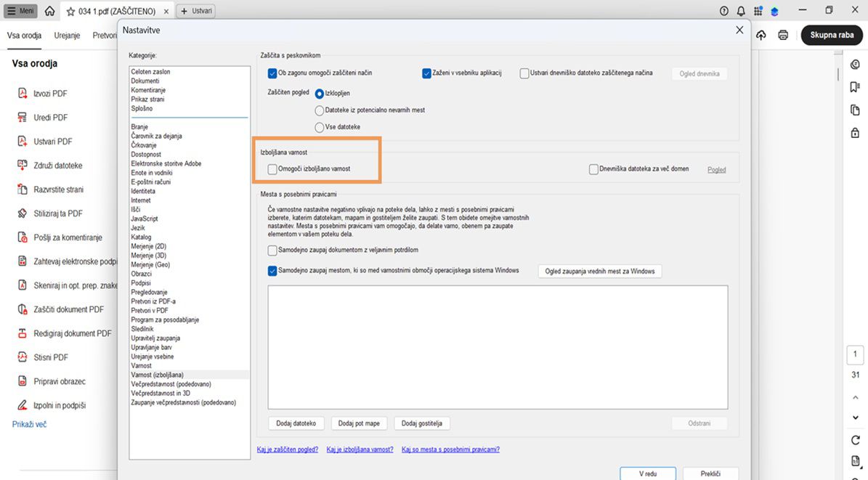Enable Omogoči izboljšano varnost checkbox

272,169
